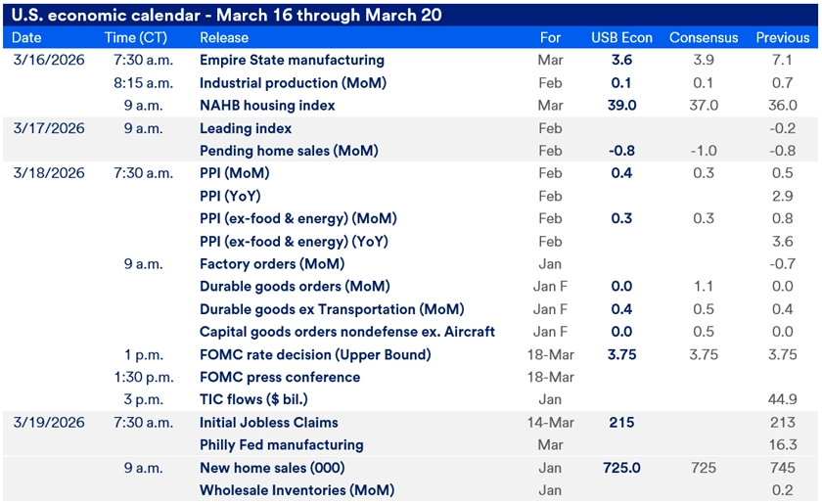Click the 'Previous' column header

[783, 38]
